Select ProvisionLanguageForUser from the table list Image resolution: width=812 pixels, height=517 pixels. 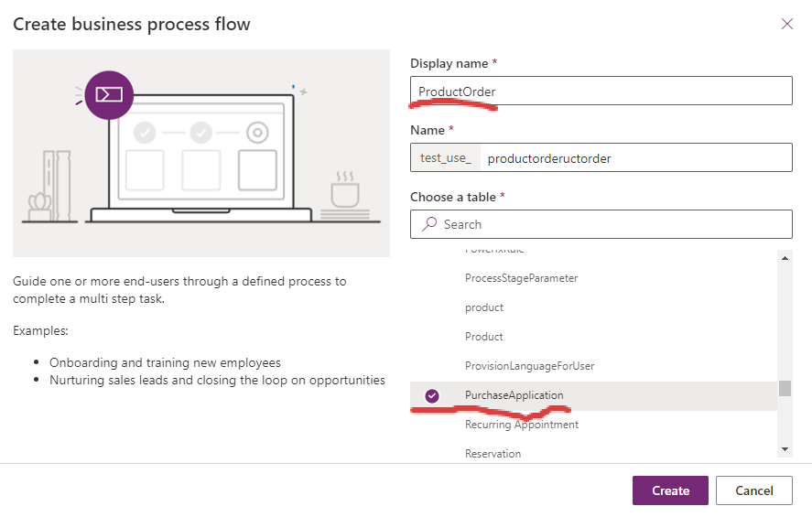(529, 366)
